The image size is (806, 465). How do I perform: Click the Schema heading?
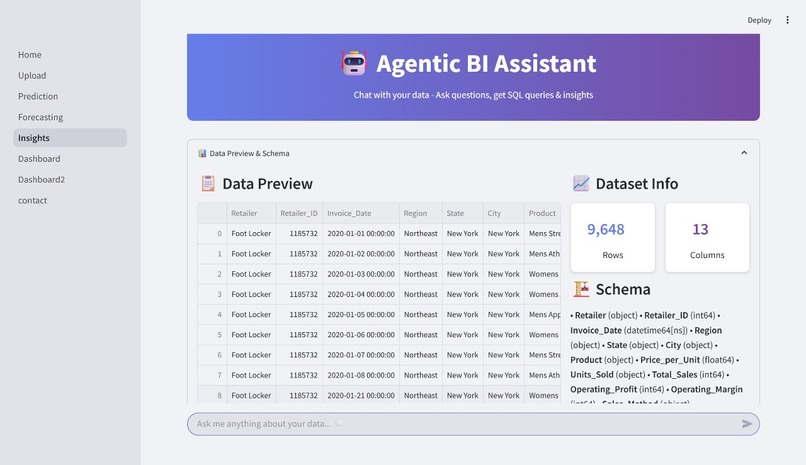[x=622, y=289]
